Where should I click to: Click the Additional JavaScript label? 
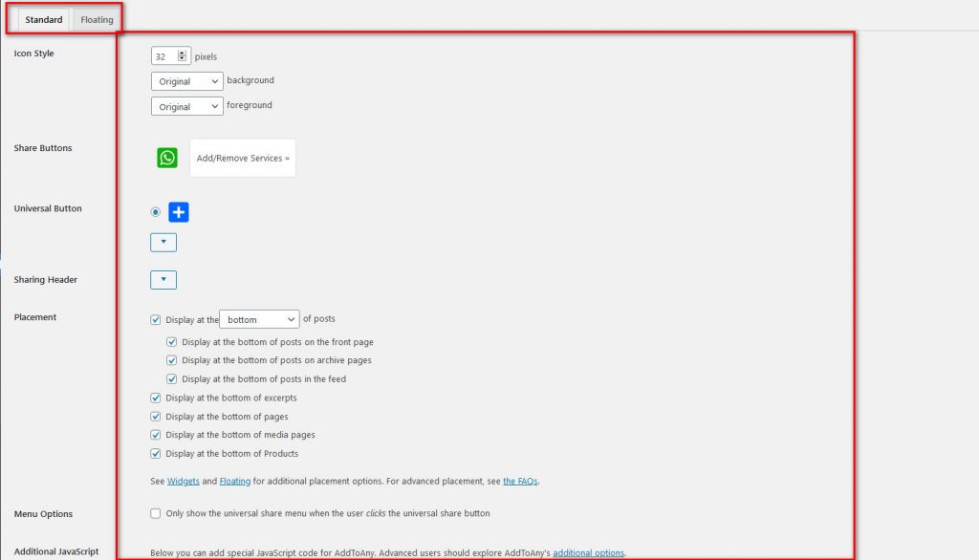coord(56,551)
